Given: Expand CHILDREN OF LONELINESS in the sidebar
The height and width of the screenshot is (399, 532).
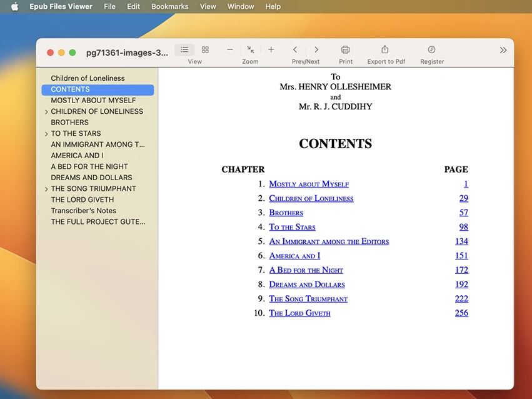Looking at the screenshot, I should coord(46,111).
